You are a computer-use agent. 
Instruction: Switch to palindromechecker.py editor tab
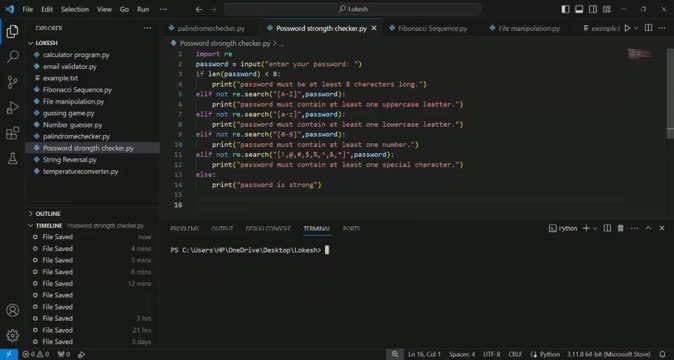211,28
